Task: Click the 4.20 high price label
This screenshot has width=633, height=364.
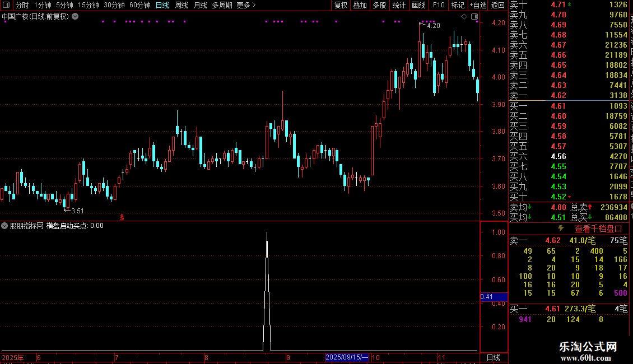Action: click(x=434, y=25)
